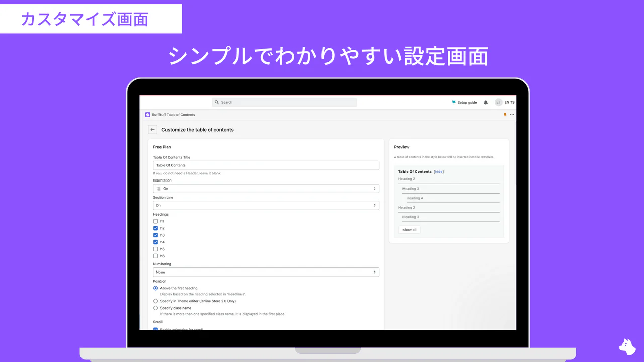Uncheck the h4 heading checkbox
The width and height of the screenshot is (644, 362).
tap(156, 242)
